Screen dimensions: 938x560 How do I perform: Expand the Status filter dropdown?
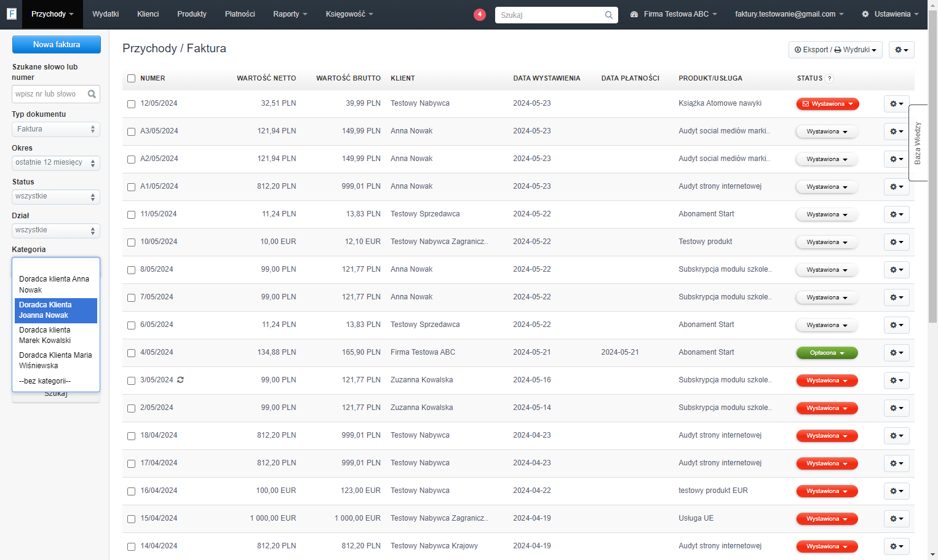[56, 197]
